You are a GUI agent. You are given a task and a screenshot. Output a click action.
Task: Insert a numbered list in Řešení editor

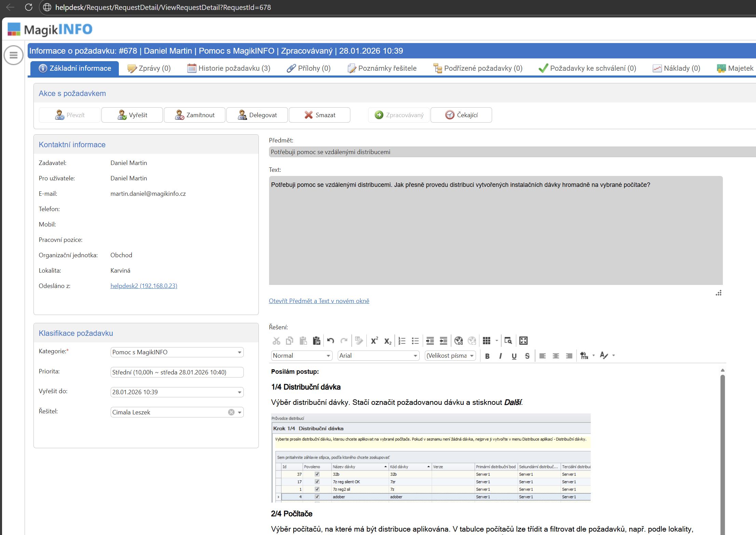pyautogui.click(x=402, y=341)
